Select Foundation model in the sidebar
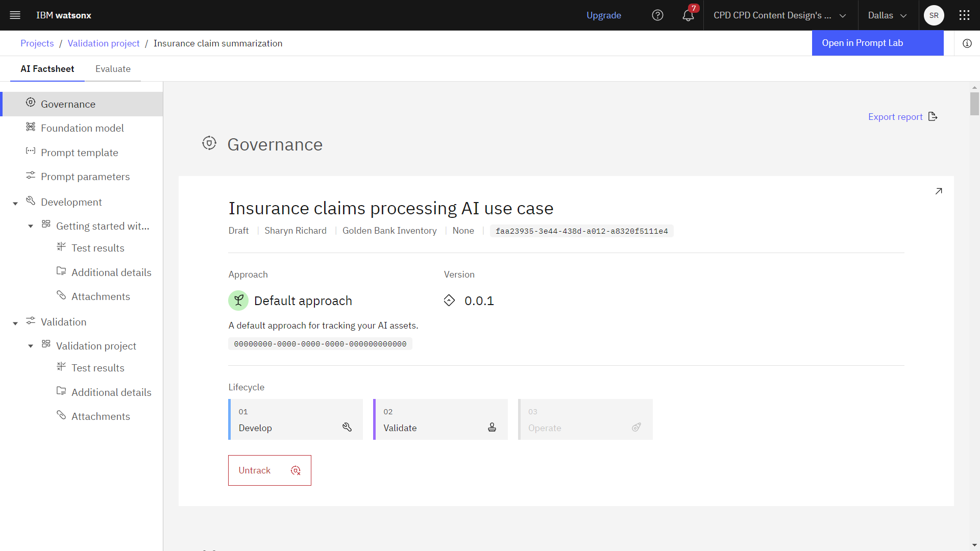Viewport: 980px width, 551px height. click(82, 128)
